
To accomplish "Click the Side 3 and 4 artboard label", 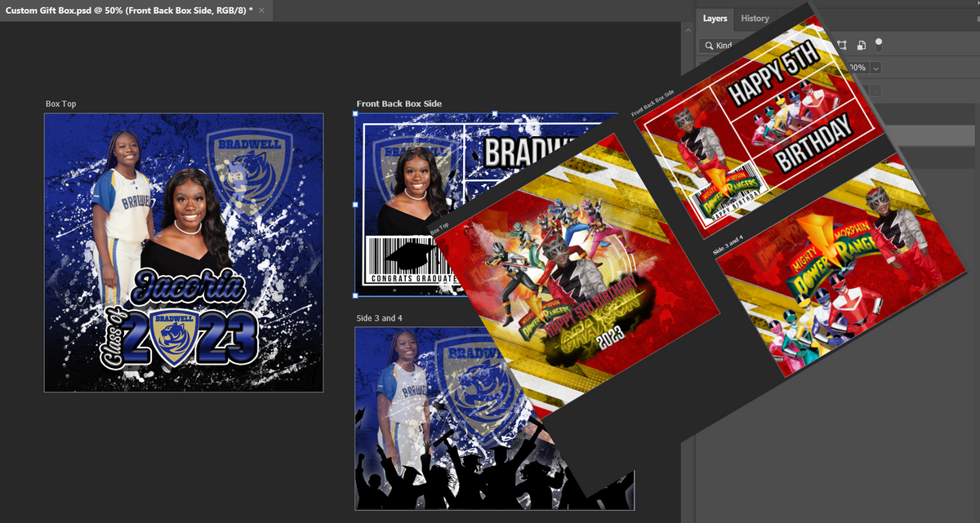I will tap(380, 317).
